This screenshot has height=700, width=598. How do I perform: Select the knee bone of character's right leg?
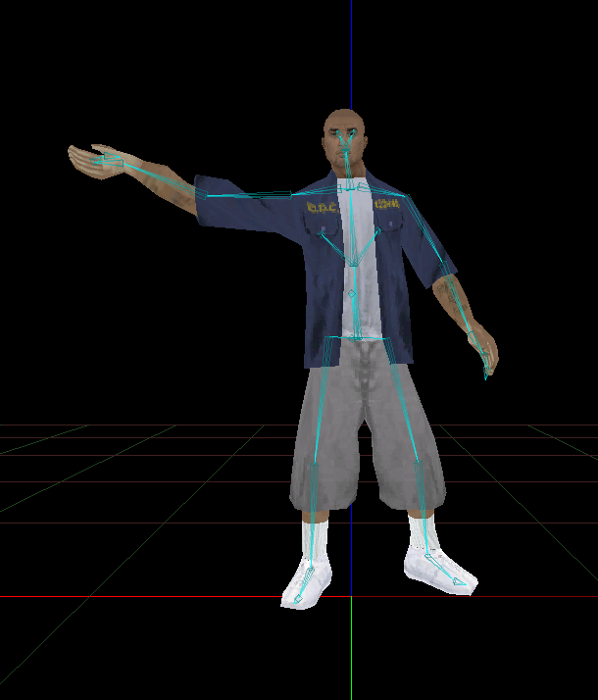[x=314, y=468]
